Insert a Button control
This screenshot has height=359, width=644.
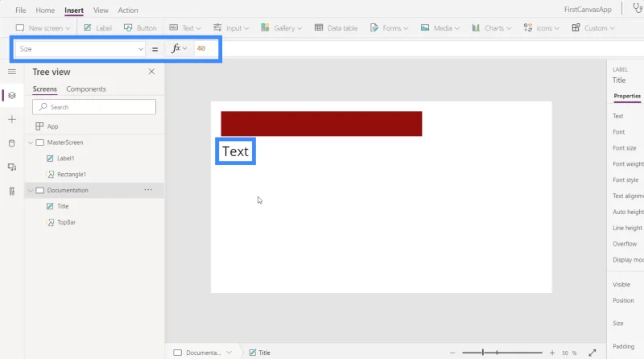(140, 28)
